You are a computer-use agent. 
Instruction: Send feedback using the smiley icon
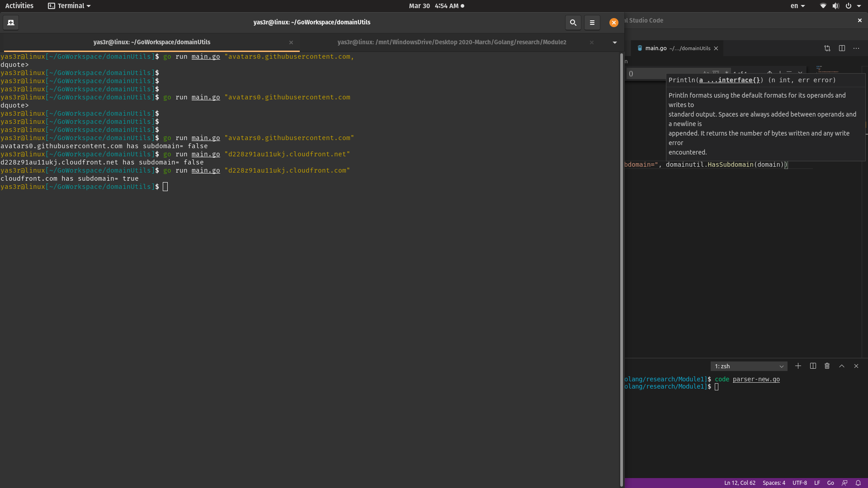click(845, 483)
